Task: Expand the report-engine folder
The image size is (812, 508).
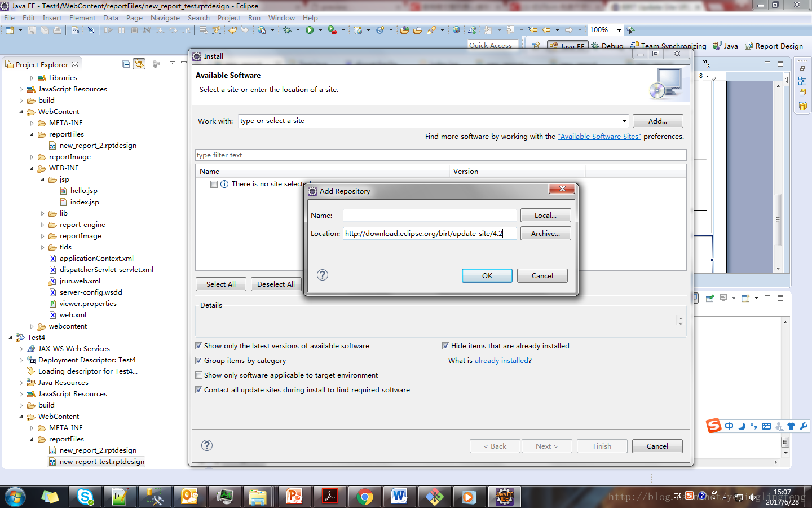Action: tap(42, 225)
